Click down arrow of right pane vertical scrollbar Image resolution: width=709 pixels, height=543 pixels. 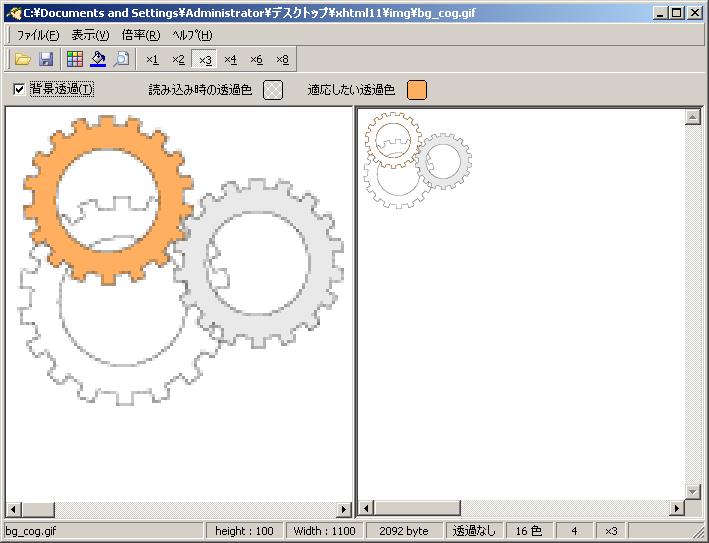(x=693, y=491)
